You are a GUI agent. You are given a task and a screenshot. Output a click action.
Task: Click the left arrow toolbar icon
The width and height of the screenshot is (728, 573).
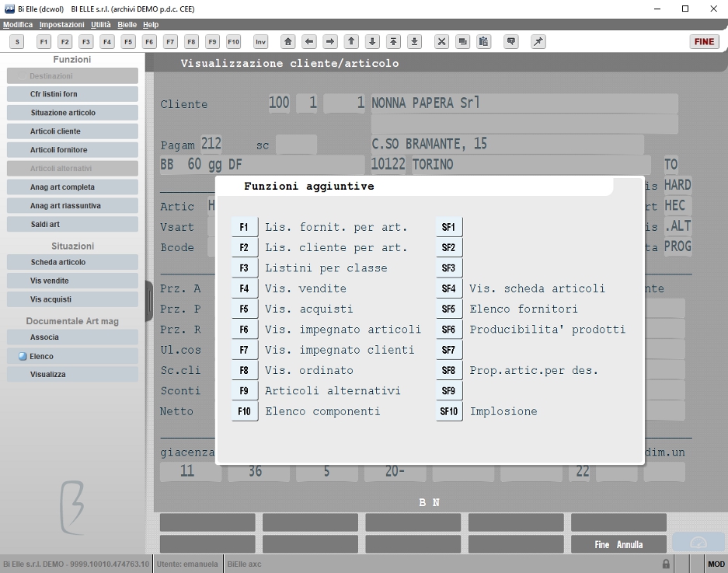pyautogui.click(x=309, y=42)
